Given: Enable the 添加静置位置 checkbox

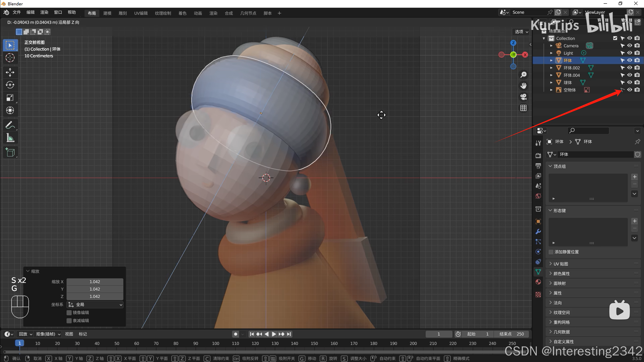Looking at the screenshot, I should 551,252.
